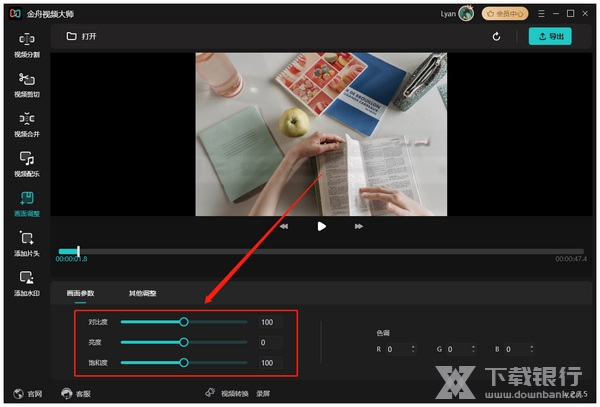
Task: Click the R color value stepper
Action: pos(413,349)
